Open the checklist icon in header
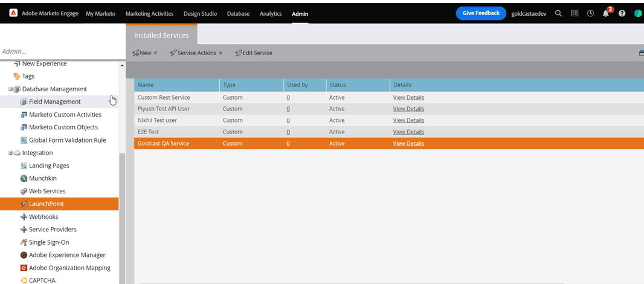The image size is (644, 284). click(x=575, y=13)
